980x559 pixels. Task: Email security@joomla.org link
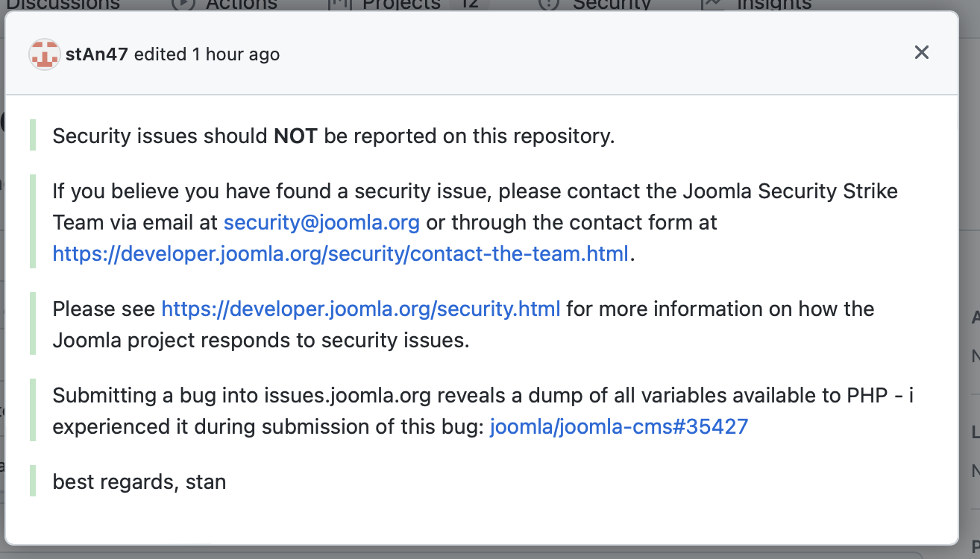(321, 222)
